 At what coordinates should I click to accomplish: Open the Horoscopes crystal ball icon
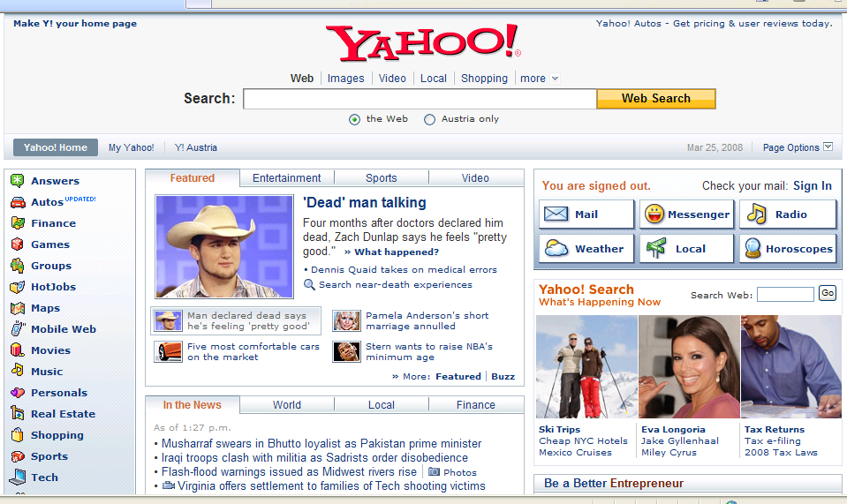click(753, 248)
